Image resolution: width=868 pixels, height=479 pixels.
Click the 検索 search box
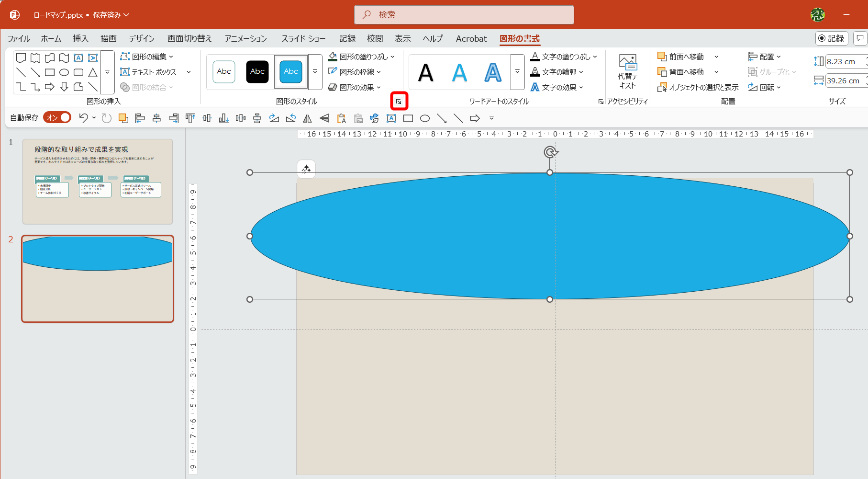tap(464, 15)
